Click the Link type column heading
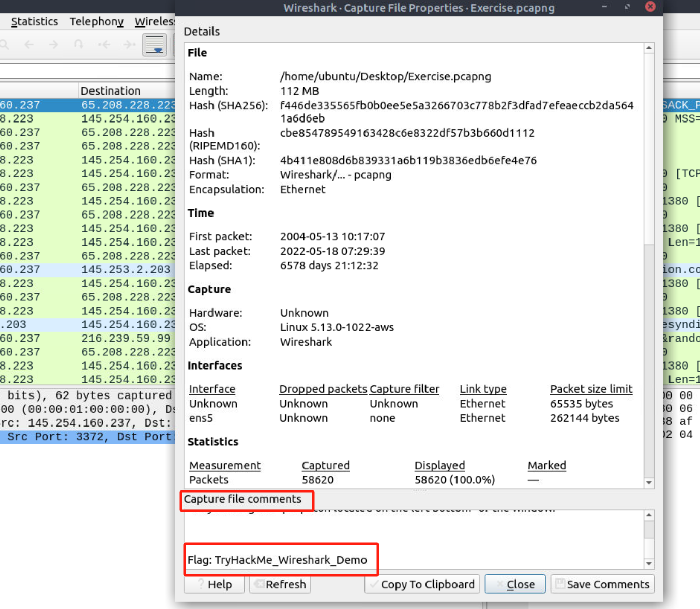Screen dimensions: 700x609 tap(483, 389)
